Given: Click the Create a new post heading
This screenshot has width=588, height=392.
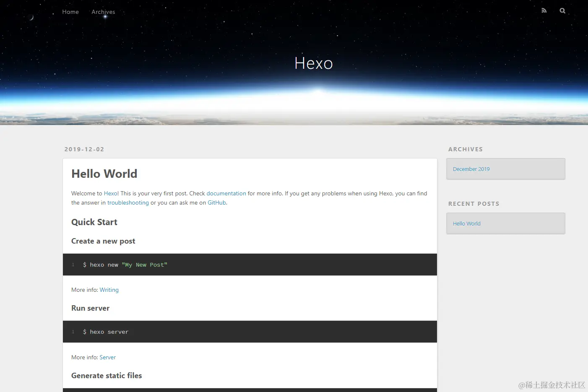Looking at the screenshot, I should point(103,241).
